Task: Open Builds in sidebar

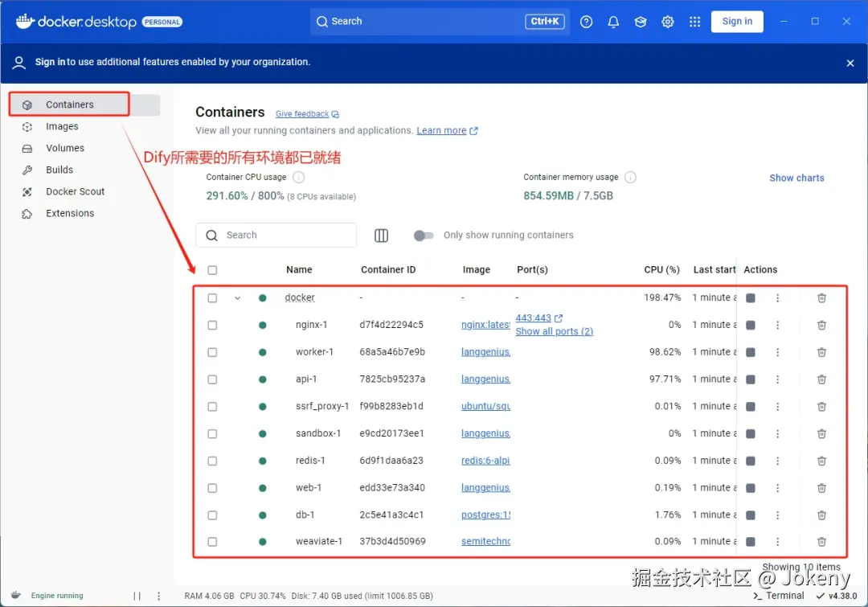Action: (x=59, y=170)
